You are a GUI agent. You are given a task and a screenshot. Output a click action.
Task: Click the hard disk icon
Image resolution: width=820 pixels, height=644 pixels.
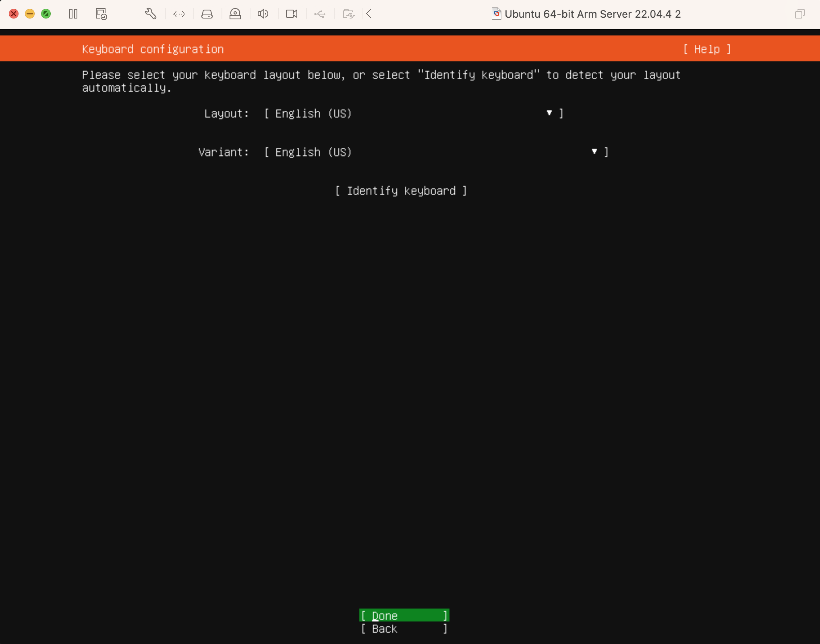[x=207, y=14]
